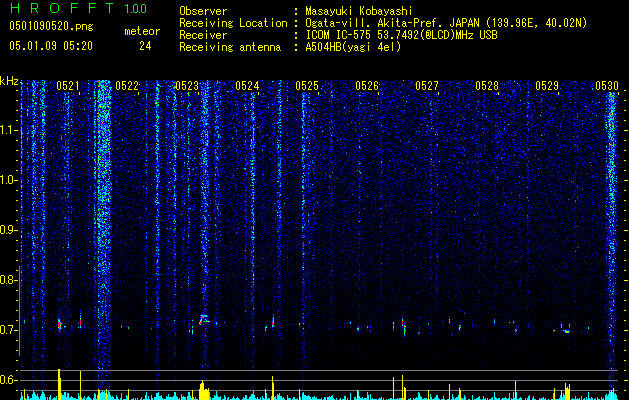Click the 0524 time marker

(x=247, y=86)
